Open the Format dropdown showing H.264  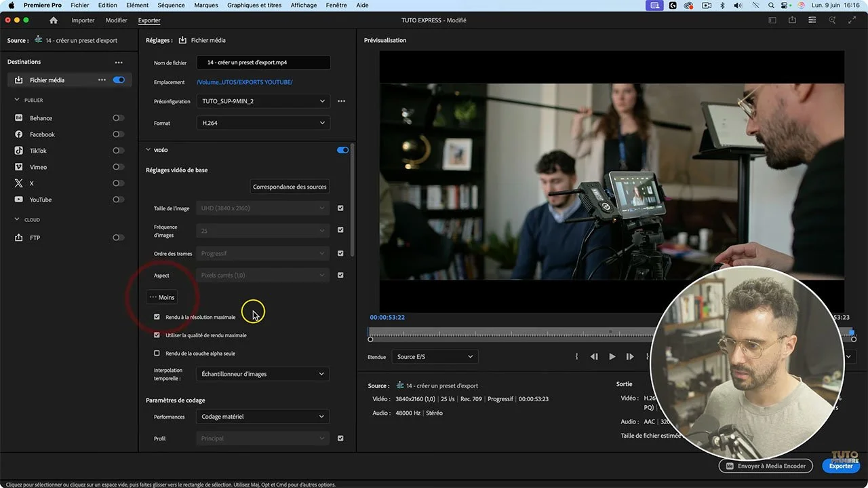tap(263, 123)
